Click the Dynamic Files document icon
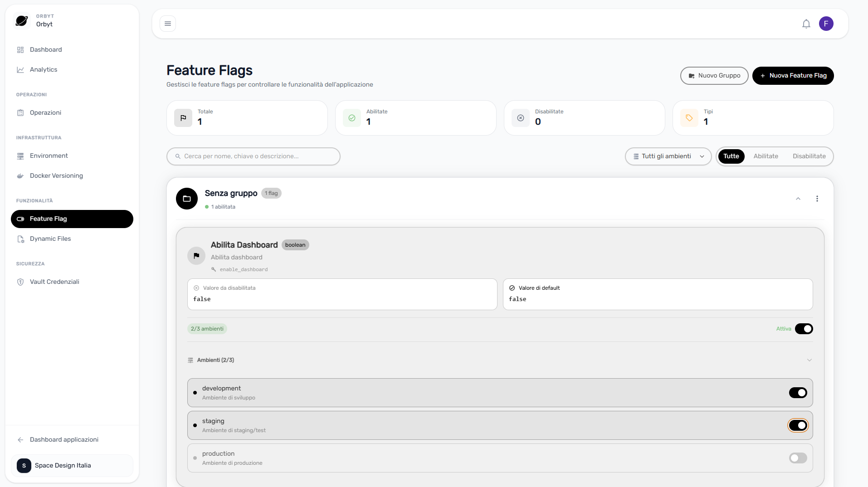The height and width of the screenshot is (487, 868). pos(20,239)
